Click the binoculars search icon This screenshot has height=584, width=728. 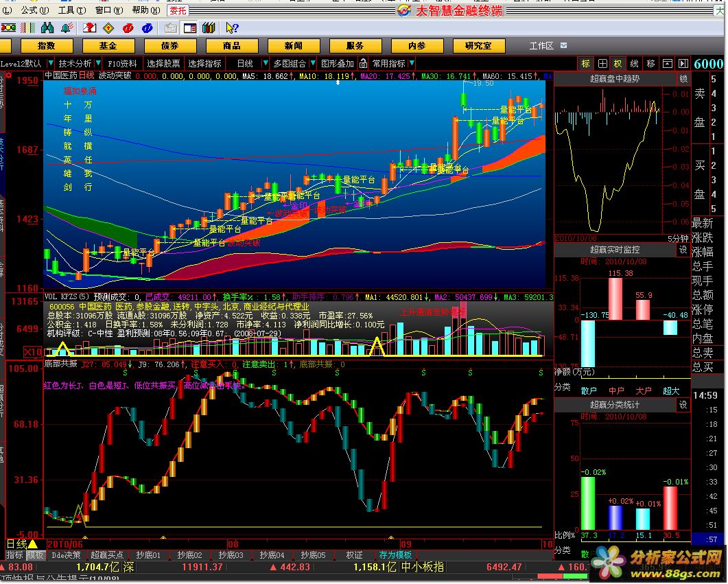pyautogui.click(x=47, y=28)
